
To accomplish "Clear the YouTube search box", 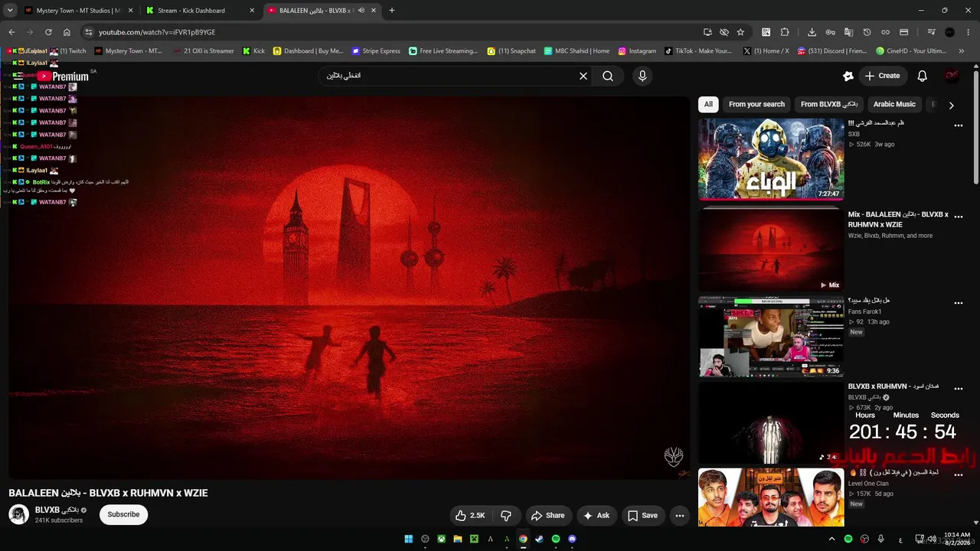I will pos(583,76).
